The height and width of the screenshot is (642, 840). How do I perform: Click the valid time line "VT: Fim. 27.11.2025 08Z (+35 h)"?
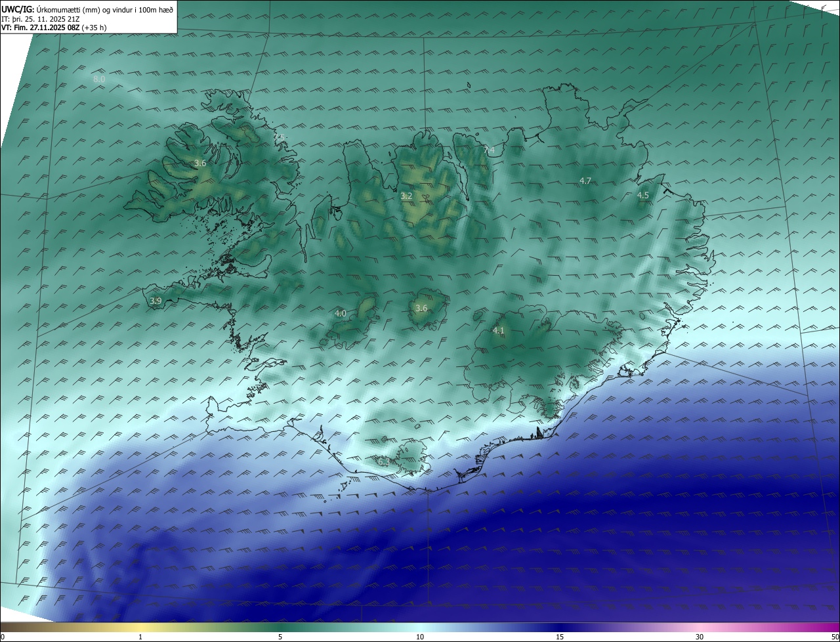pyautogui.click(x=54, y=28)
